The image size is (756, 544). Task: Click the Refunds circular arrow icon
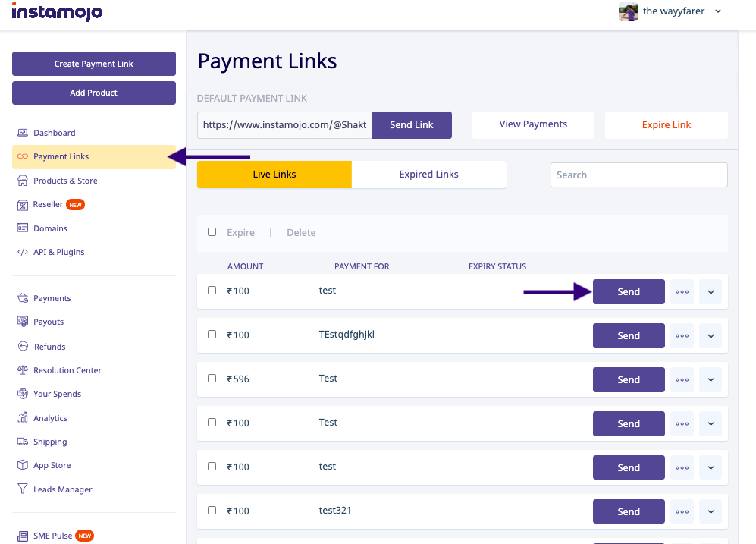coord(23,346)
